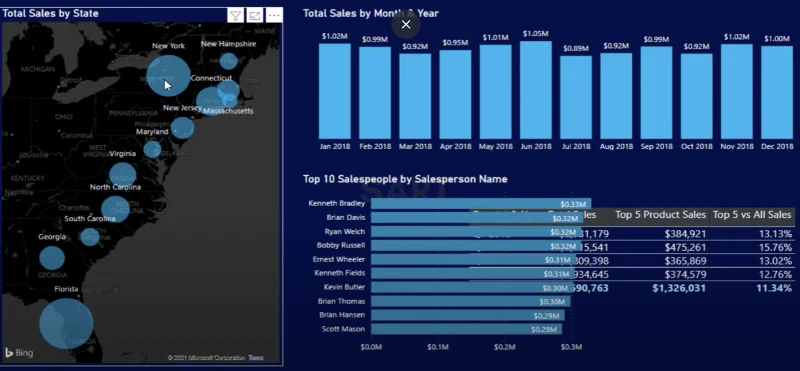Click the Aug 2018 sales column

pos(616,96)
